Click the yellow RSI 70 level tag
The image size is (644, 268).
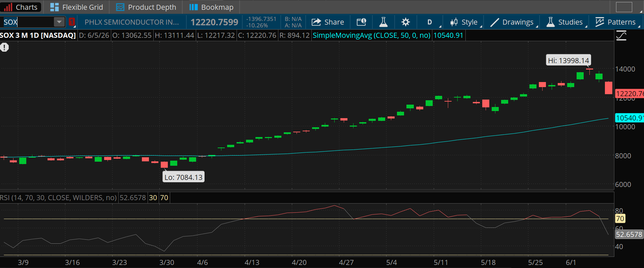click(620, 219)
